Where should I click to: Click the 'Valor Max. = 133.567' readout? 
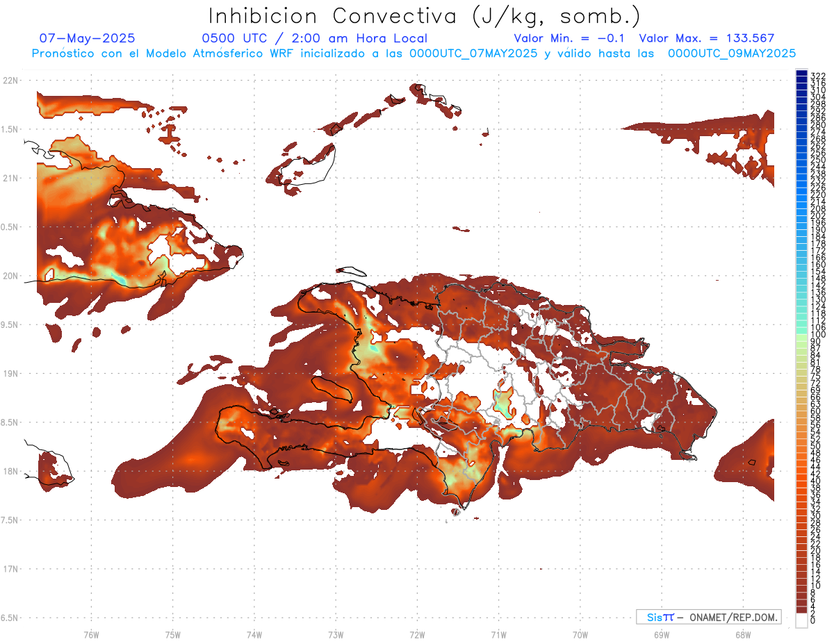pos(707,38)
